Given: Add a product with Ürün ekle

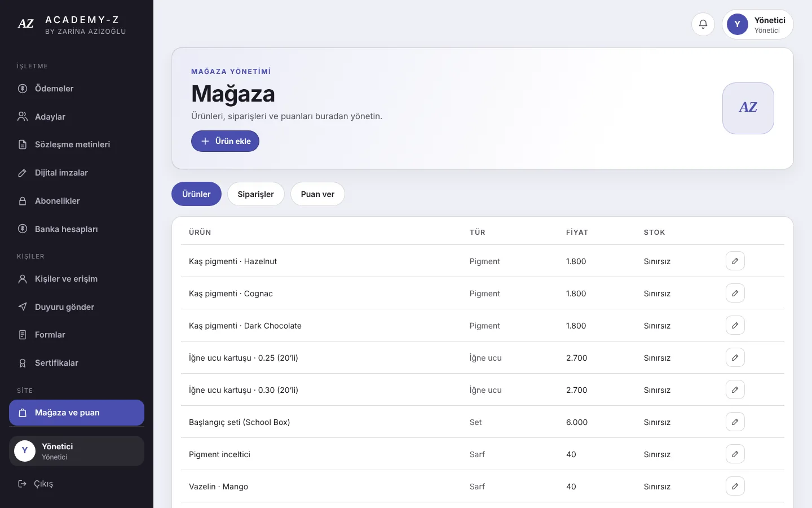Looking at the screenshot, I should [x=225, y=141].
